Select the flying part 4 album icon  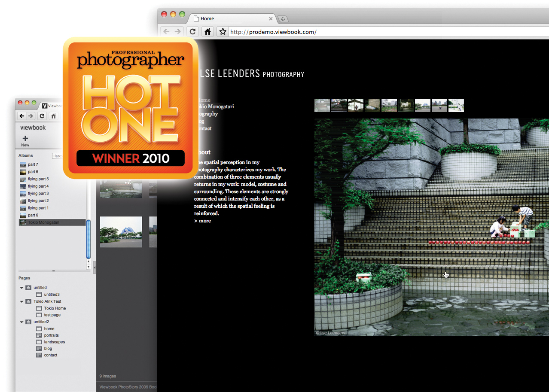click(23, 186)
